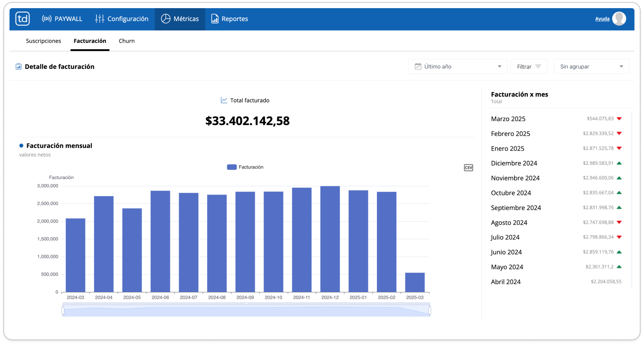Click the 2024-12 bar in chart
The height and width of the screenshot is (345, 644).
330,239
